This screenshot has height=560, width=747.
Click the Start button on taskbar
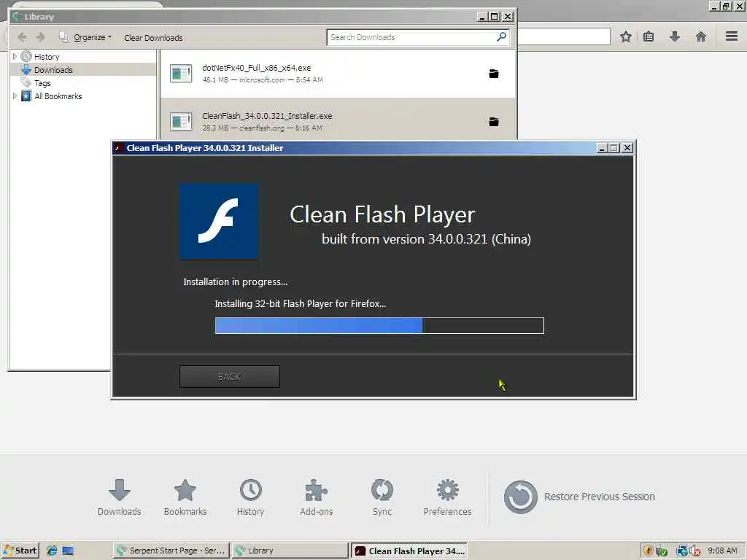tap(20, 551)
